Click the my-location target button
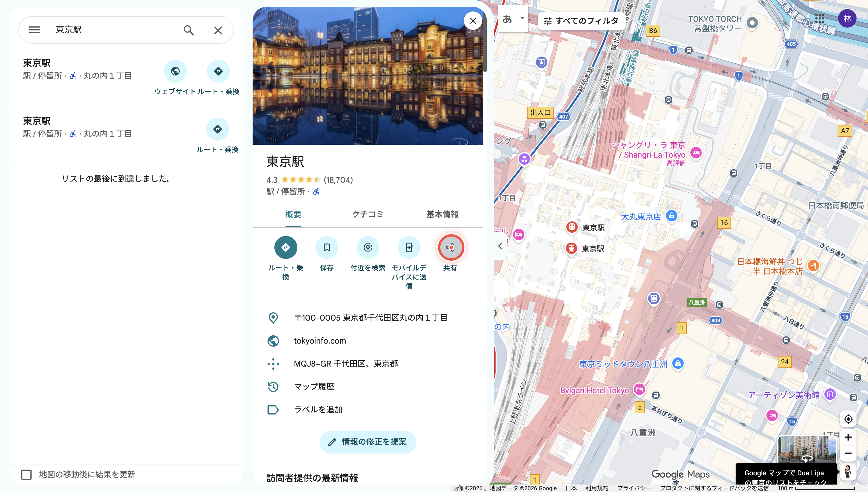The image size is (868, 492). 848,419
